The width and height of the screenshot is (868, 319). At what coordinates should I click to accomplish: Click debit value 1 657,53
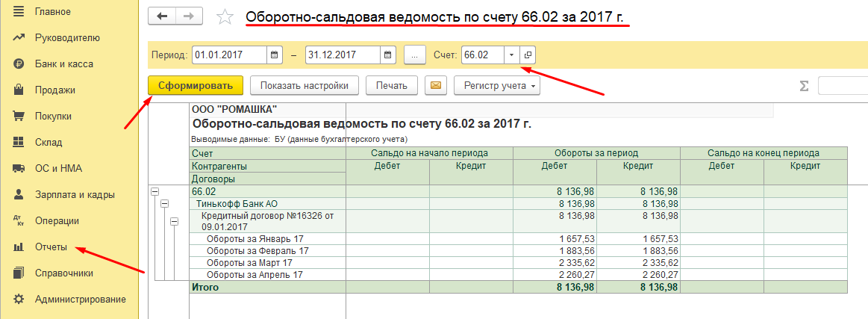[x=575, y=239]
